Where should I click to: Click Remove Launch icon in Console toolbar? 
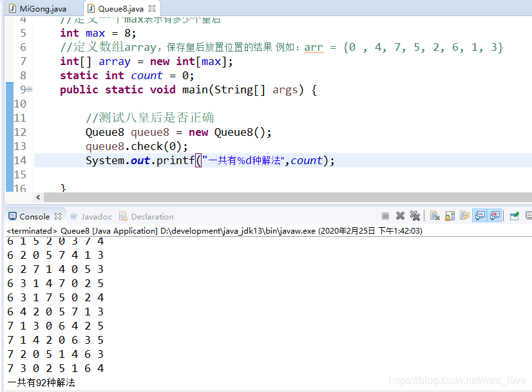(x=401, y=216)
